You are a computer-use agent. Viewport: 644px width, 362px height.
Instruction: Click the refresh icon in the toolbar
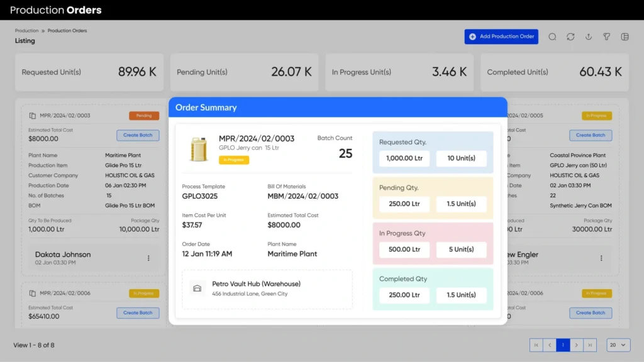[570, 36]
